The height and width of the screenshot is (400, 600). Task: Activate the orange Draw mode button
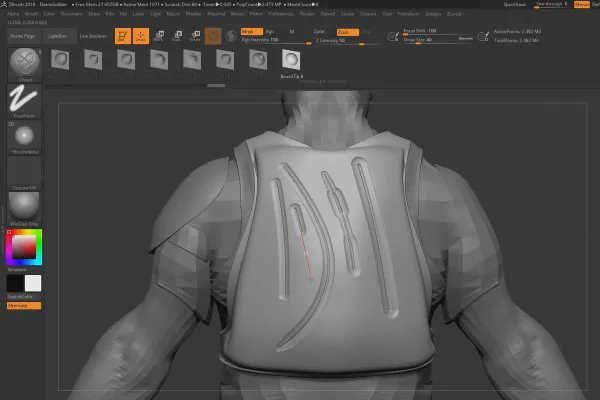pyautogui.click(x=141, y=36)
